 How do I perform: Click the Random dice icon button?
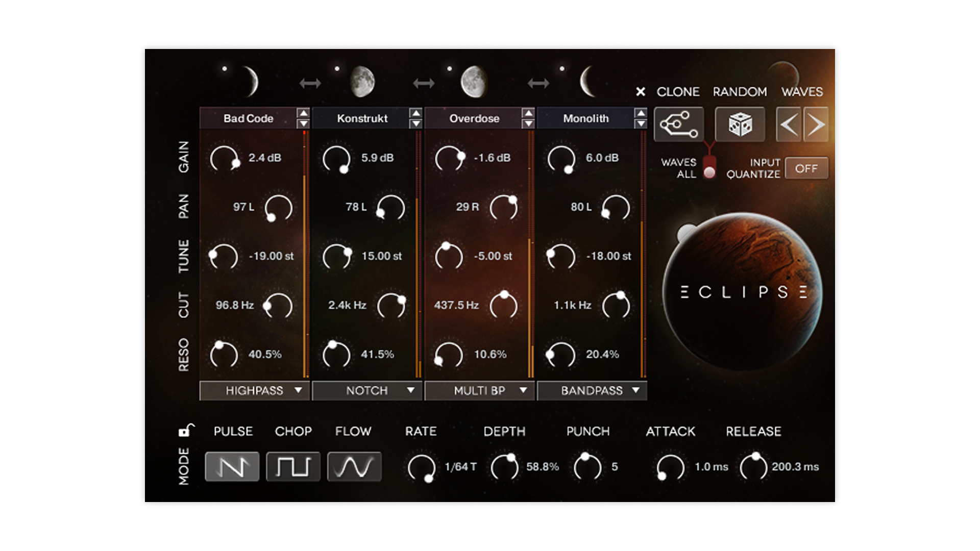pos(740,124)
